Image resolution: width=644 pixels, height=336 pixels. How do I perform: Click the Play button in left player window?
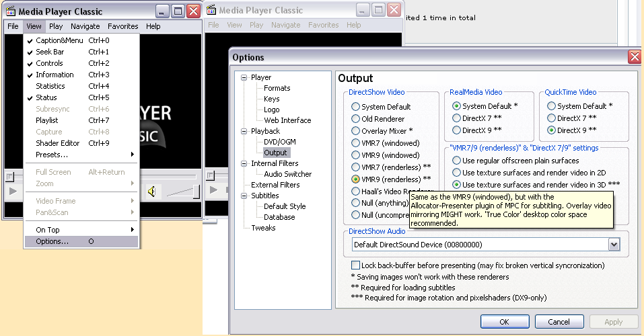pyautogui.click(x=13, y=191)
